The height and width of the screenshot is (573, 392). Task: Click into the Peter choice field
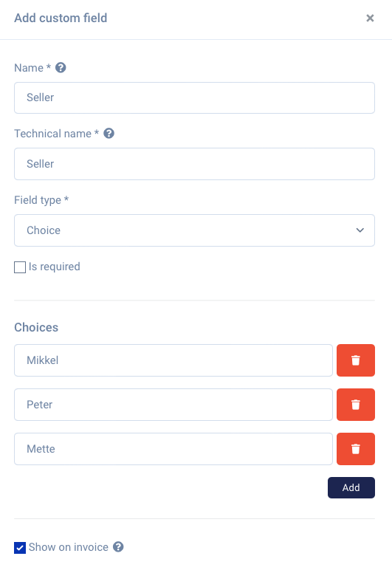173,405
